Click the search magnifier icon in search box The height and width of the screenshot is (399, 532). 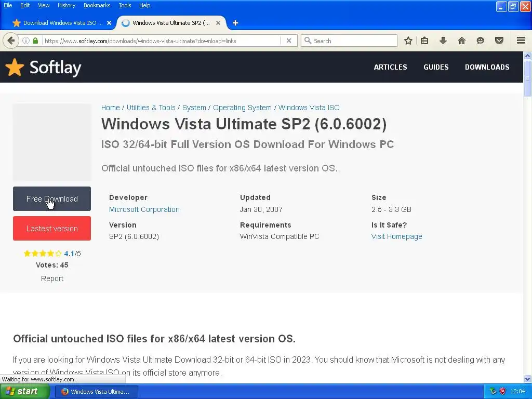308,41
